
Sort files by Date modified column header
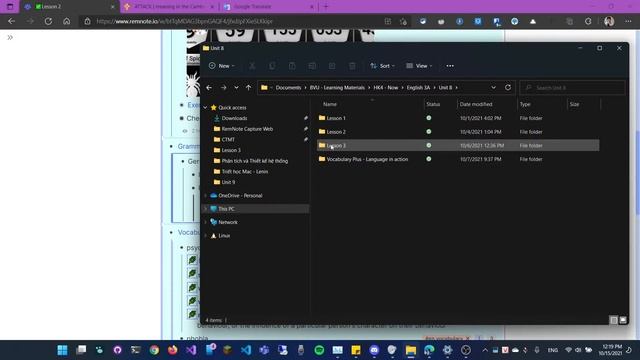pos(476,104)
